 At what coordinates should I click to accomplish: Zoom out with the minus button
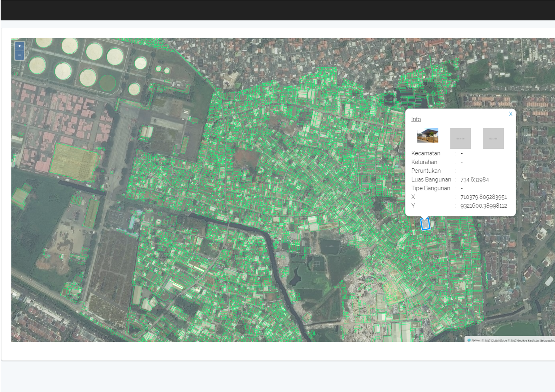tap(19, 55)
